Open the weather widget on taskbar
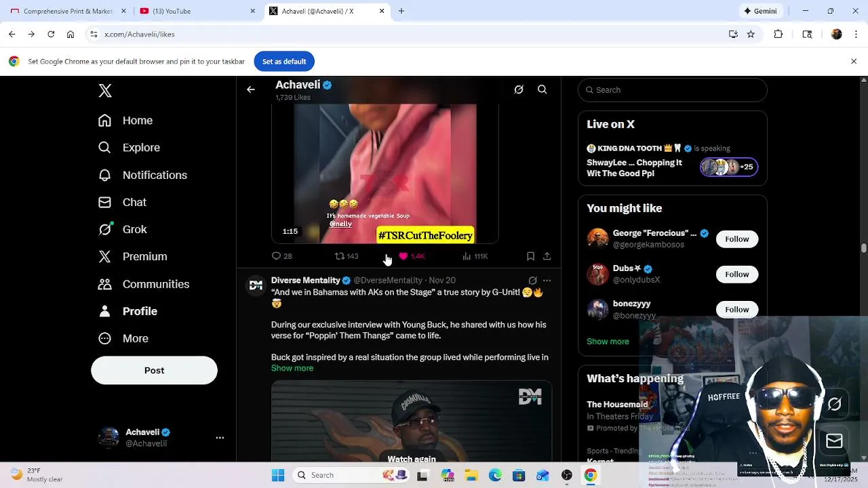Image resolution: width=868 pixels, height=488 pixels. 37,475
